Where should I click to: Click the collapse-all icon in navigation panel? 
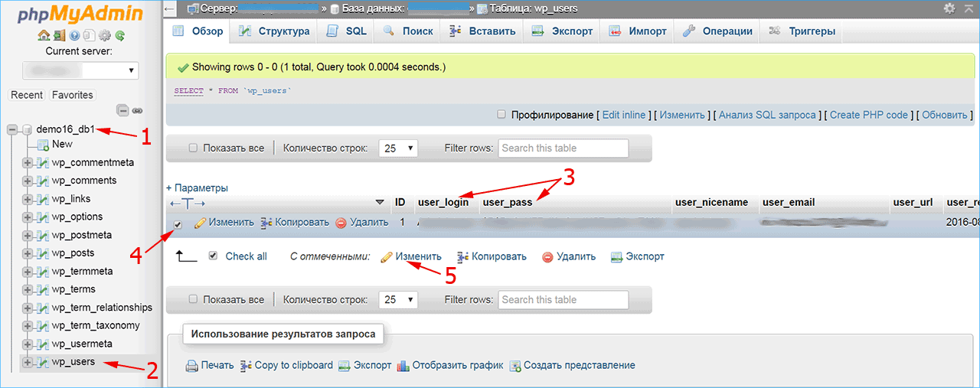click(122, 110)
